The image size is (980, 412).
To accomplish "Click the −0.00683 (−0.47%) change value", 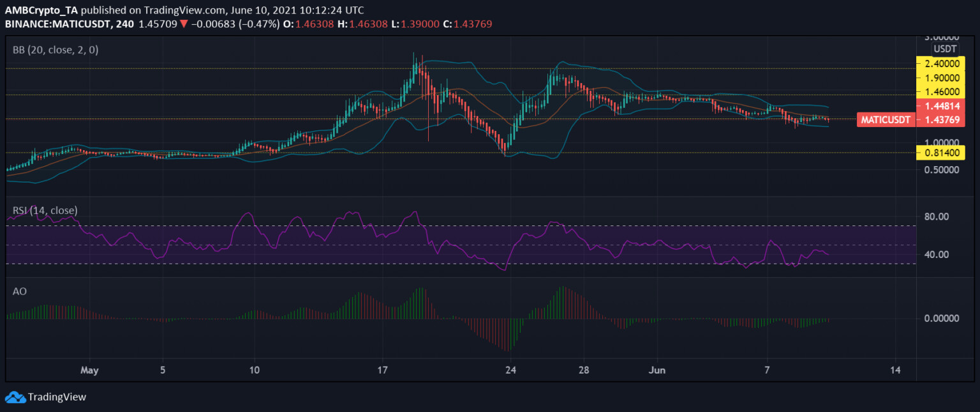I will click(x=234, y=24).
